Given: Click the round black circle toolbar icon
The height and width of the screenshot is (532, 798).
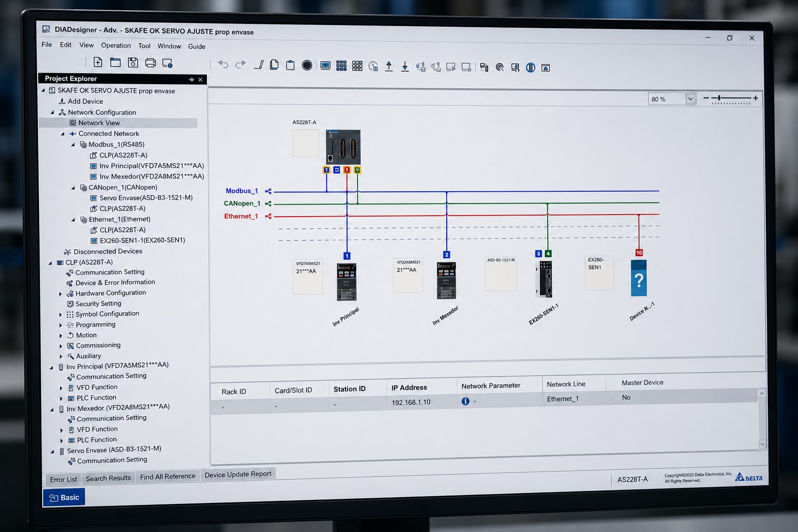Looking at the screenshot, I should (x=307, y=65).
